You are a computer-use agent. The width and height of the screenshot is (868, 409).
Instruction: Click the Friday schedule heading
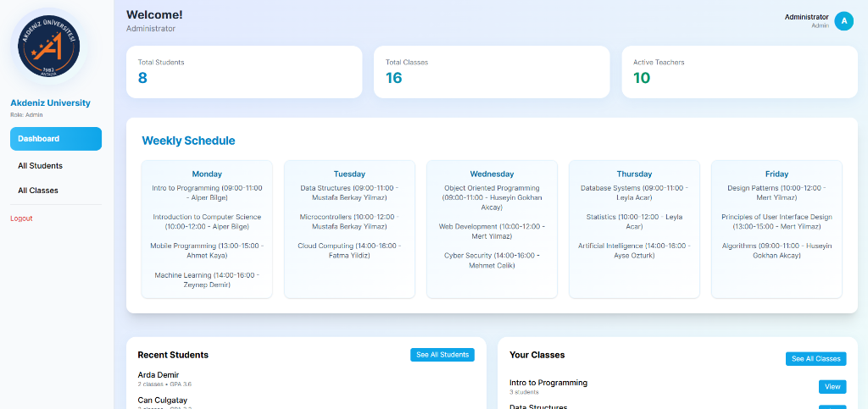[776, 174]
